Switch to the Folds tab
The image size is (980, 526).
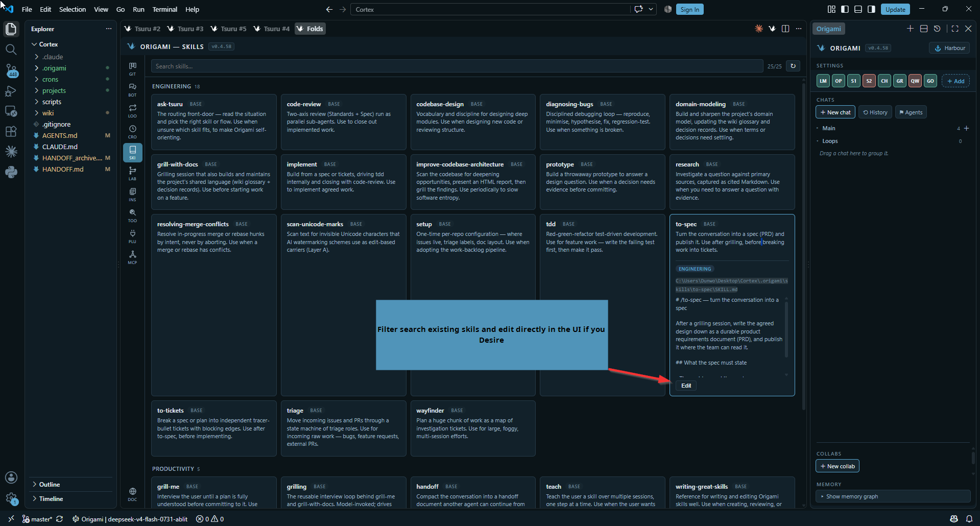coord(310,29)
